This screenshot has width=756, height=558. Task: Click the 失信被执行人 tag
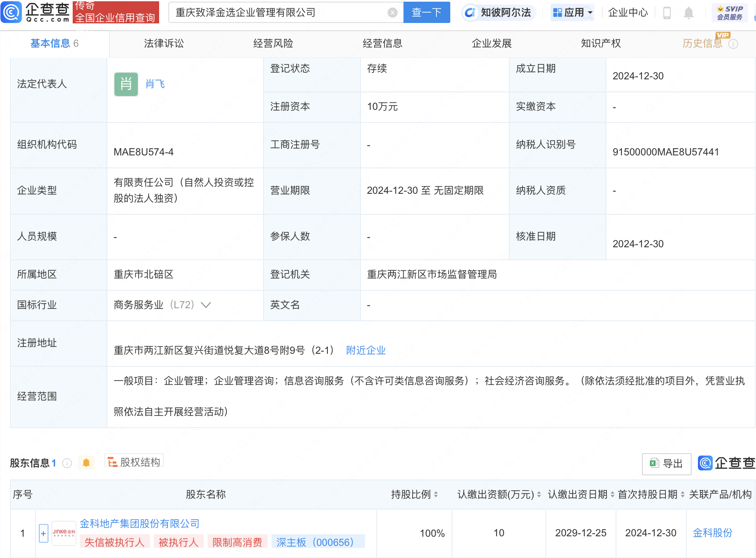(x=114, y=542)
